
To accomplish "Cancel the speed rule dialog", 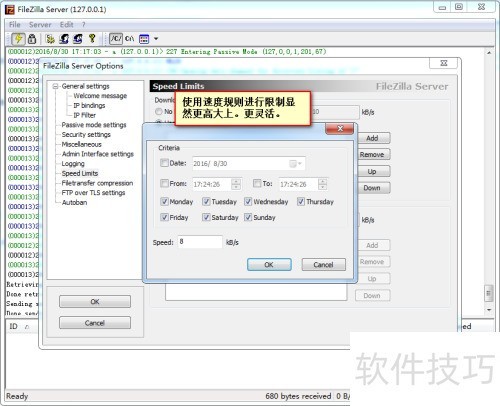I will click(x=323, y=265).
